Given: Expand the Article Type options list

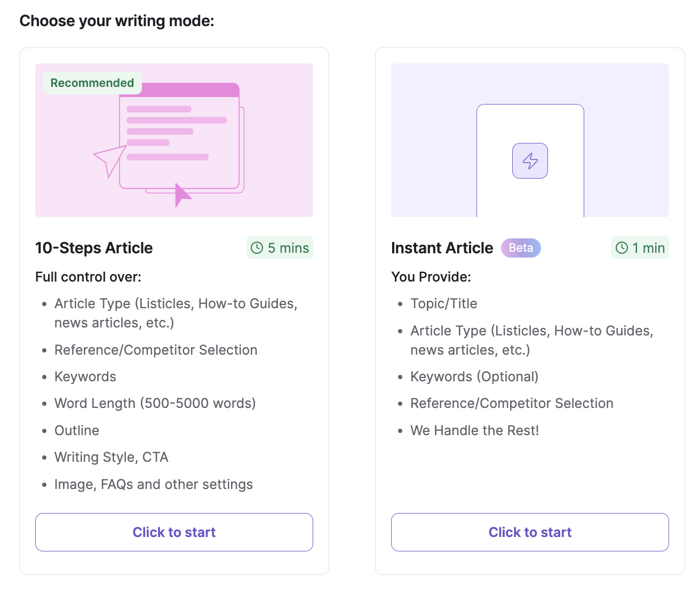Looking at the screenshot, I should 176,313.
